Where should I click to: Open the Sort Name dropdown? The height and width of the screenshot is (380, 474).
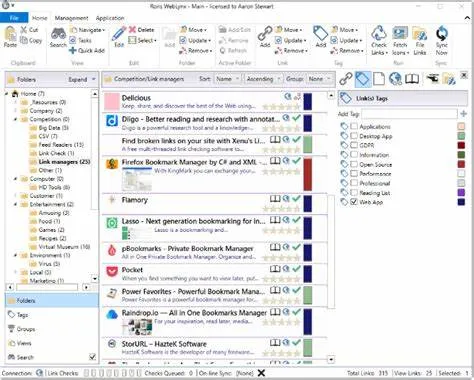click(227, 79)
